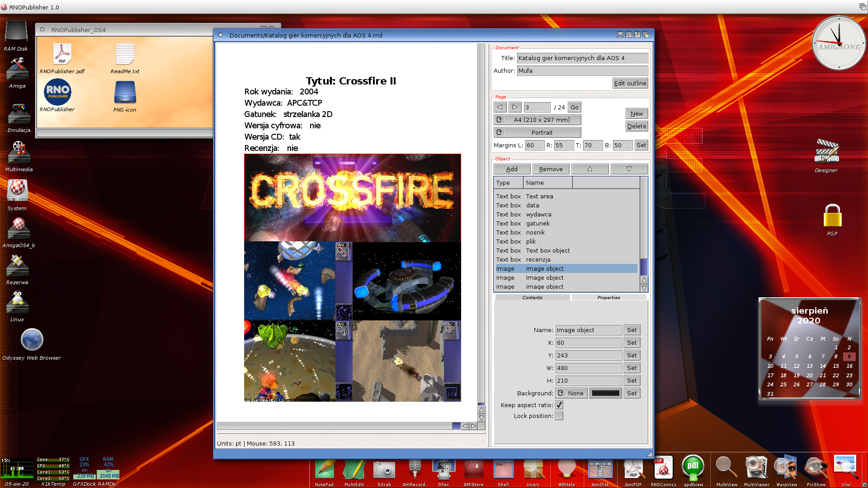Cycle the Background None chooser
The image size is (868, 488).
(571, 393)
